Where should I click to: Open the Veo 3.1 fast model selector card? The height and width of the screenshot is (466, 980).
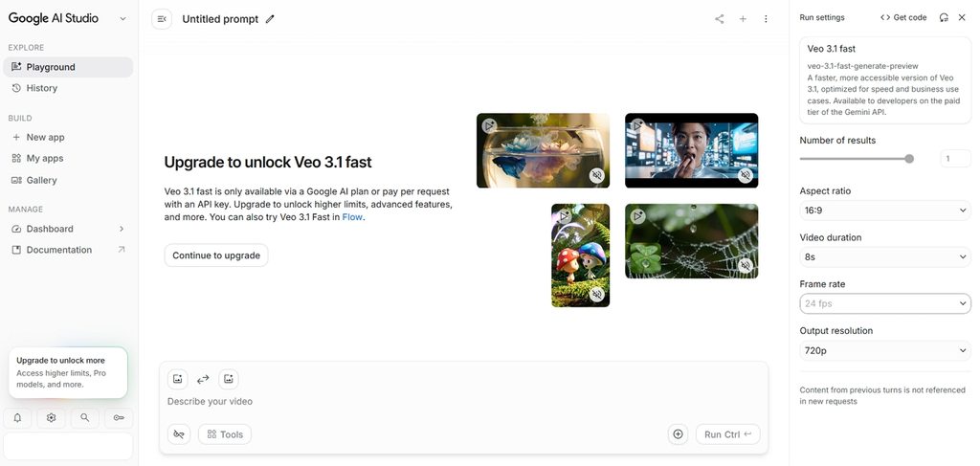(885, 80)
